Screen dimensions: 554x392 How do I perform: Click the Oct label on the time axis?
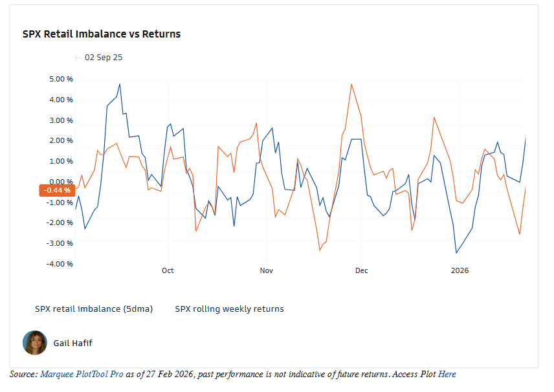click(168, 270)
